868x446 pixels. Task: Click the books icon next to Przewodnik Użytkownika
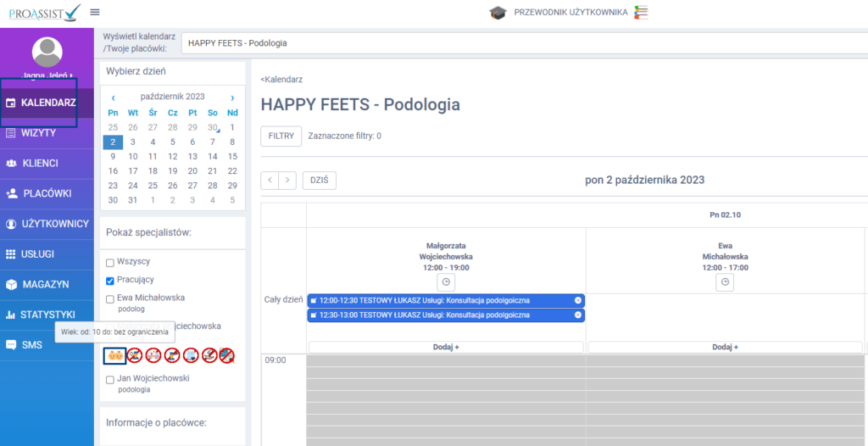[x=642, y=12]
